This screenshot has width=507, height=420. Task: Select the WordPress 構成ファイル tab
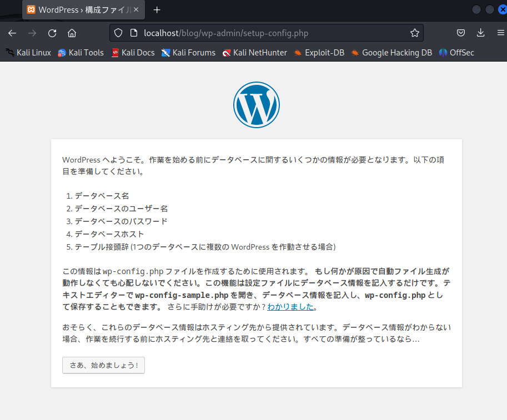coord(83,10)
